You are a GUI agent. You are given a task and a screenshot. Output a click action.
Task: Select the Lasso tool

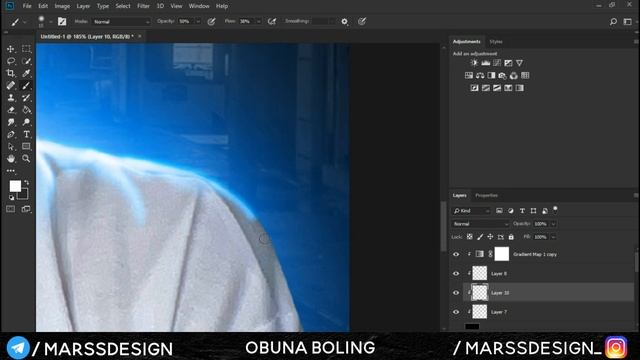pyautogui.click(x=11, y=61)
